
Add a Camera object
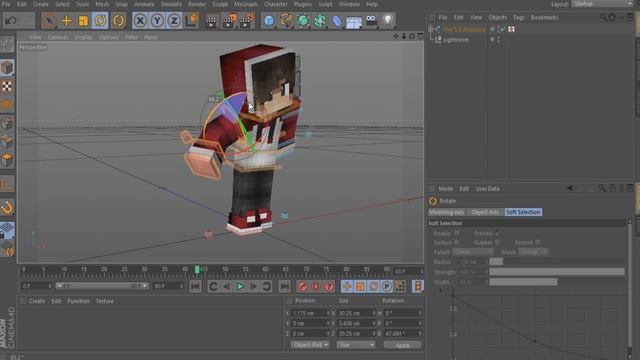(x=371, y=20)
